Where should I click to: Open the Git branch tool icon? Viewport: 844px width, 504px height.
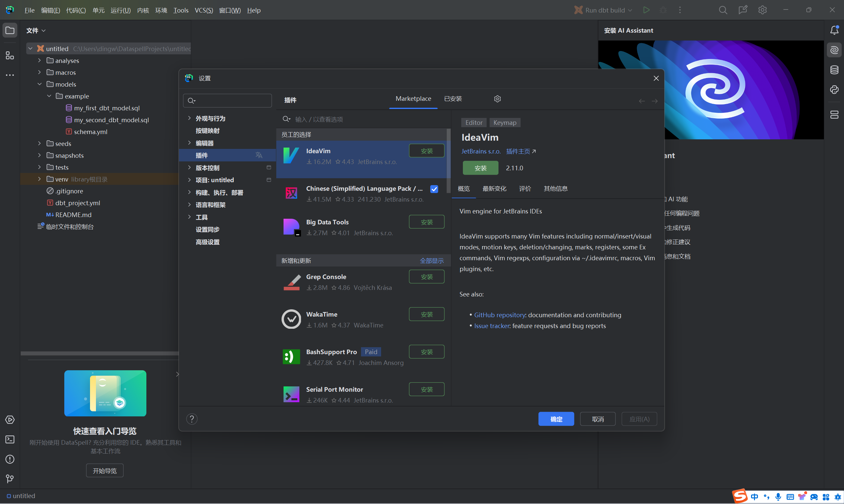[x=10, y=479]
